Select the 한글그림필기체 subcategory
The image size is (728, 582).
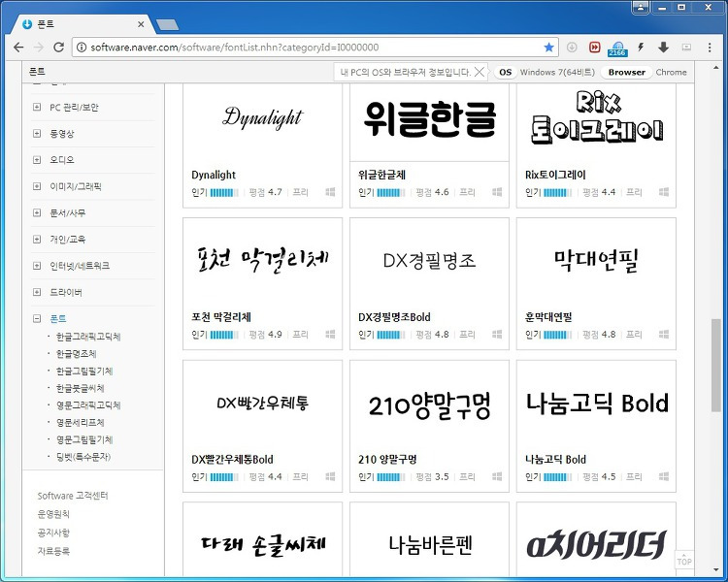click(x=84, y=371)
